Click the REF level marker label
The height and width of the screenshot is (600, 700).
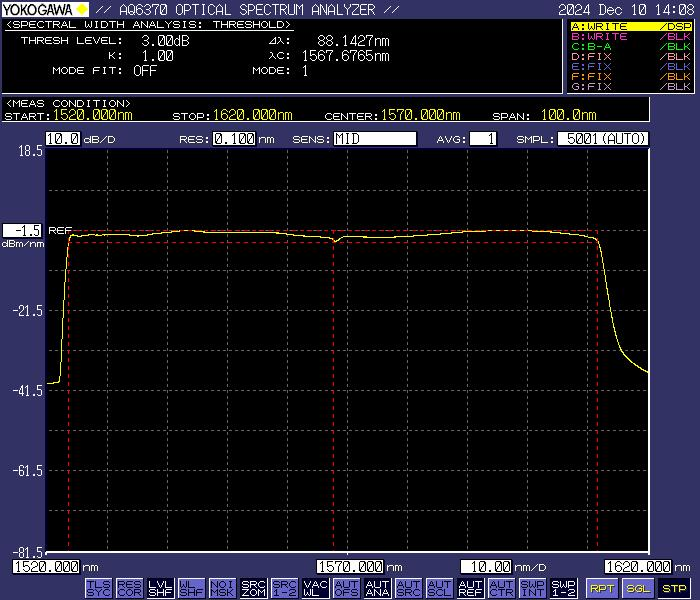[x=60, y=230]
